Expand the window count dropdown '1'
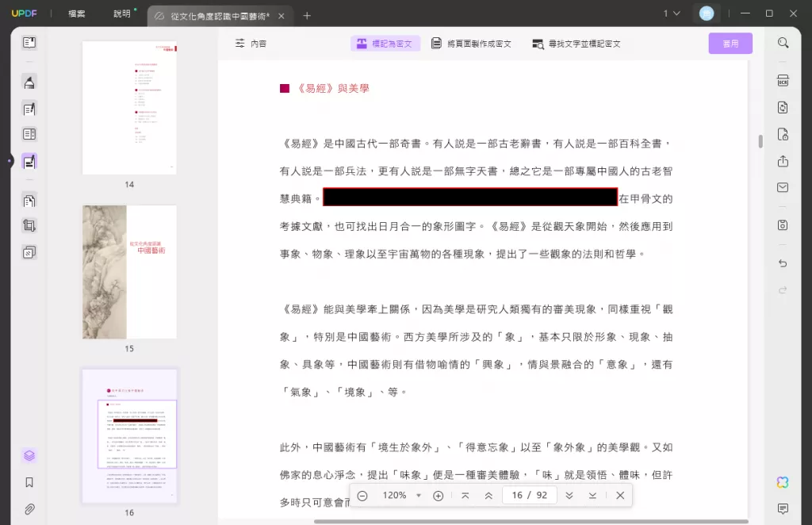Screen dimensions: 812x525 672,13
